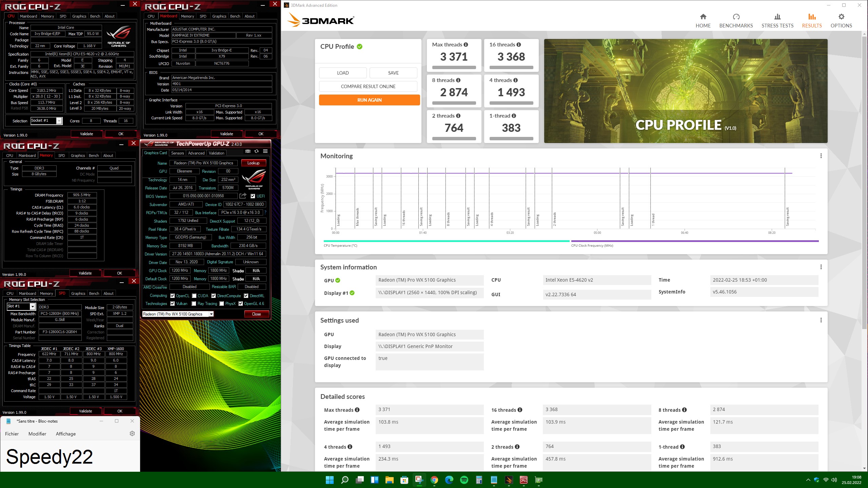868x488 pixels.
Task: Open Microsoft Edge from the taskbar
Action: point(449,480)
